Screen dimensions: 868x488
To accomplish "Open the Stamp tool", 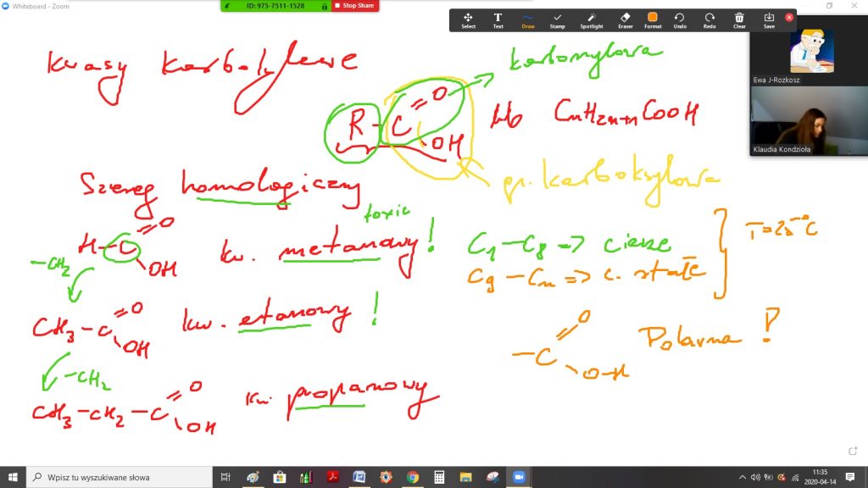I will 558,20.
